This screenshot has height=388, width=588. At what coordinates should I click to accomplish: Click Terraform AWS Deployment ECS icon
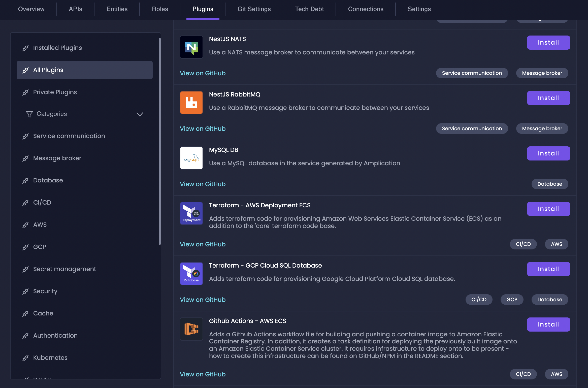click(191, 213)
